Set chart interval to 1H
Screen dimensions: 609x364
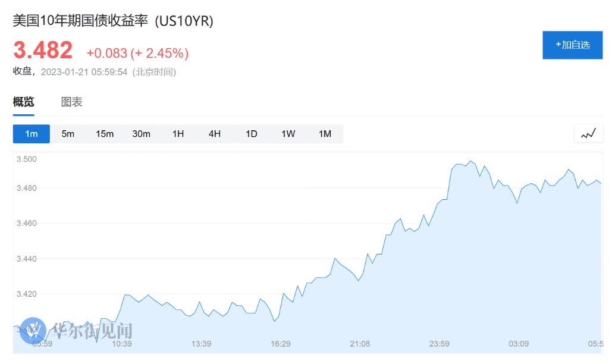[x=178, y=134]
